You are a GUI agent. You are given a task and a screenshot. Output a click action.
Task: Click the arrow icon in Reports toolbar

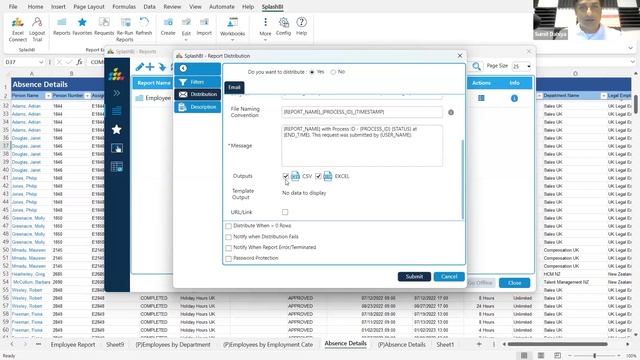pyautogui.click(x=162, y=67)
